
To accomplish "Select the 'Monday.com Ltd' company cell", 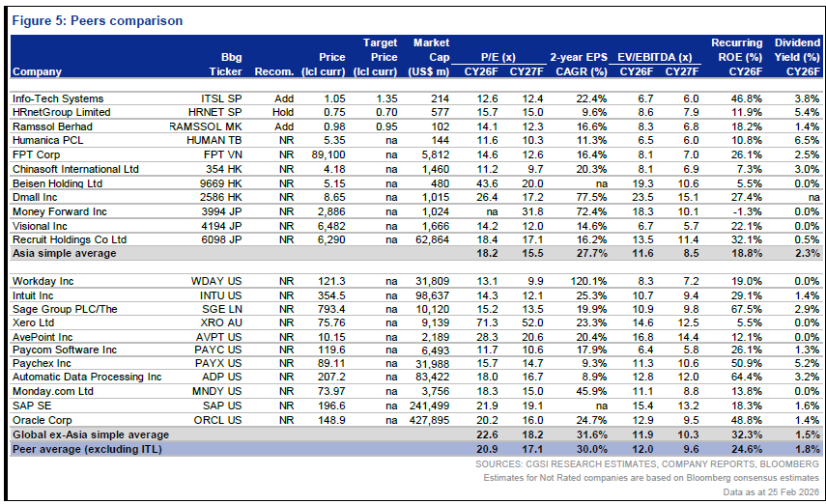I will [52, 392].
